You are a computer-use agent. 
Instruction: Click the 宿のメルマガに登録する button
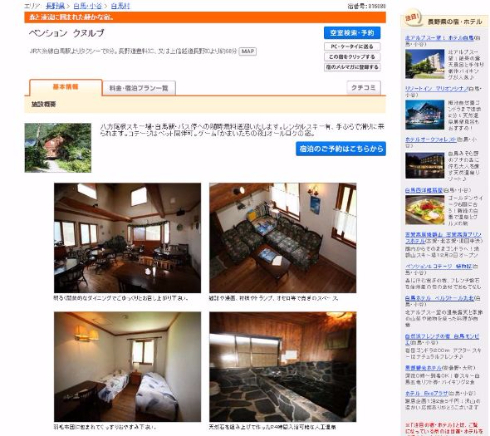(352, 67)
